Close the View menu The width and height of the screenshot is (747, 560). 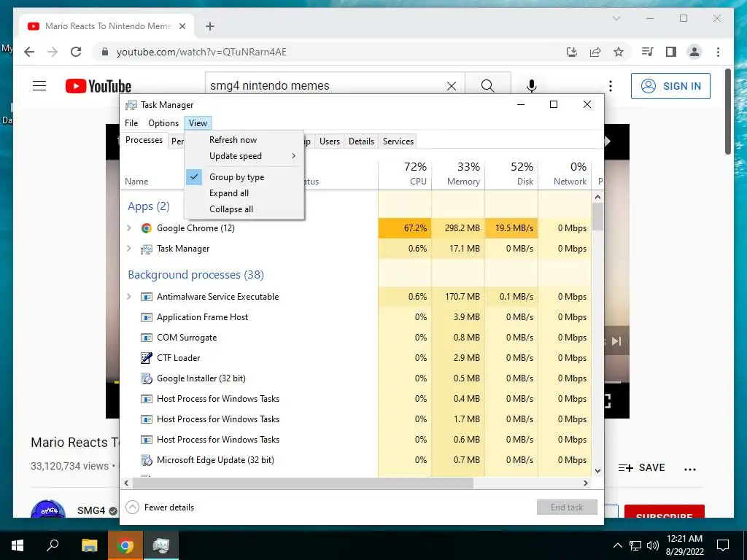198,122
